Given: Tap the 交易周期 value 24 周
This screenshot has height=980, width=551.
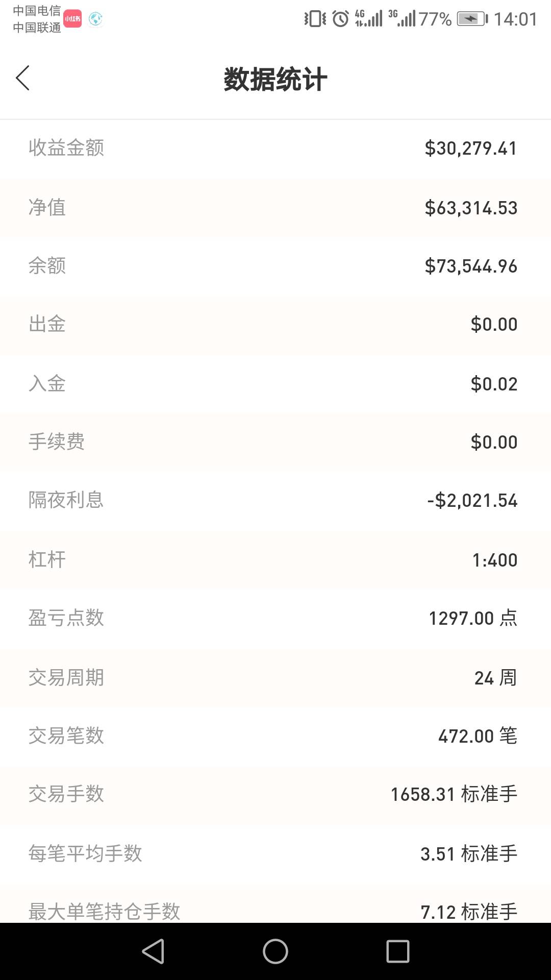Looking at the screenshot, I should [495, 678].
